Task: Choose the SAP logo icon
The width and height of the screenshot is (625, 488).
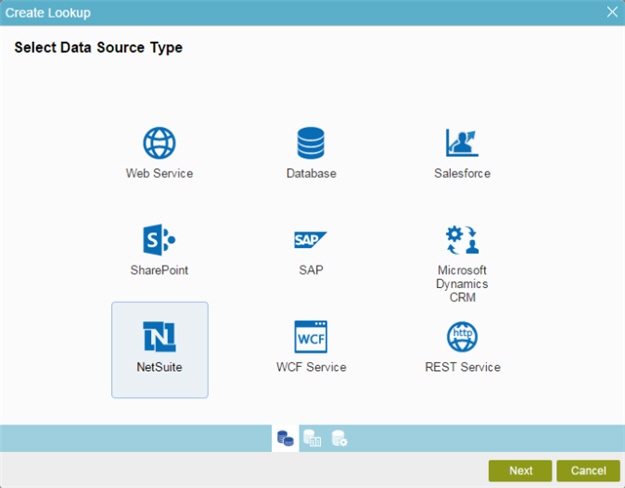Action: point(311,240)
